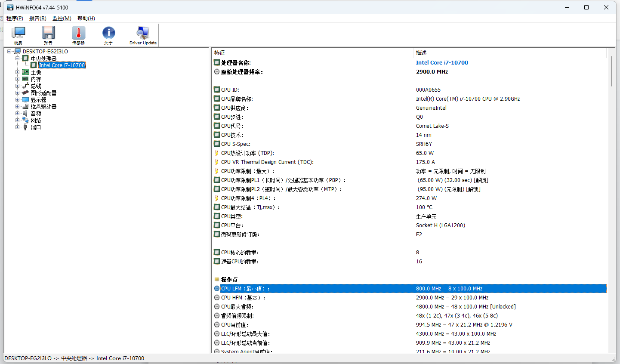Click the 网络 network computers icon
Screen dimensions: 620x364
point(25,120)
